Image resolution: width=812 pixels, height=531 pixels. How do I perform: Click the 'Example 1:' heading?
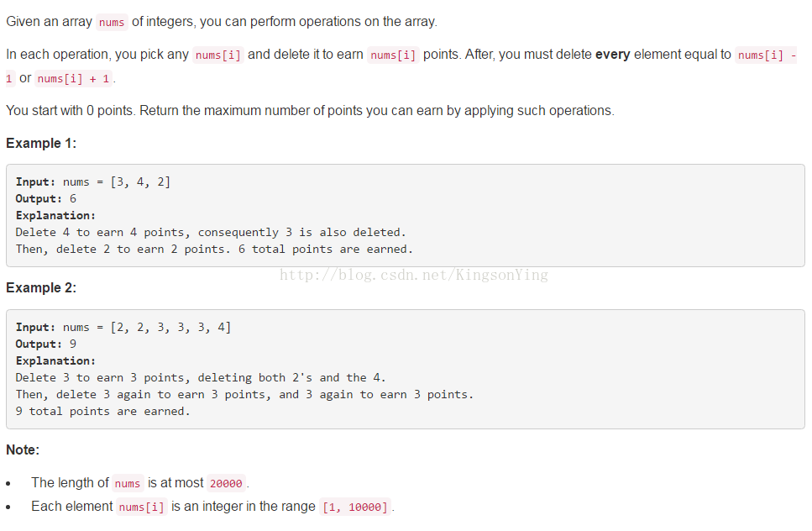tap(41, 144)
